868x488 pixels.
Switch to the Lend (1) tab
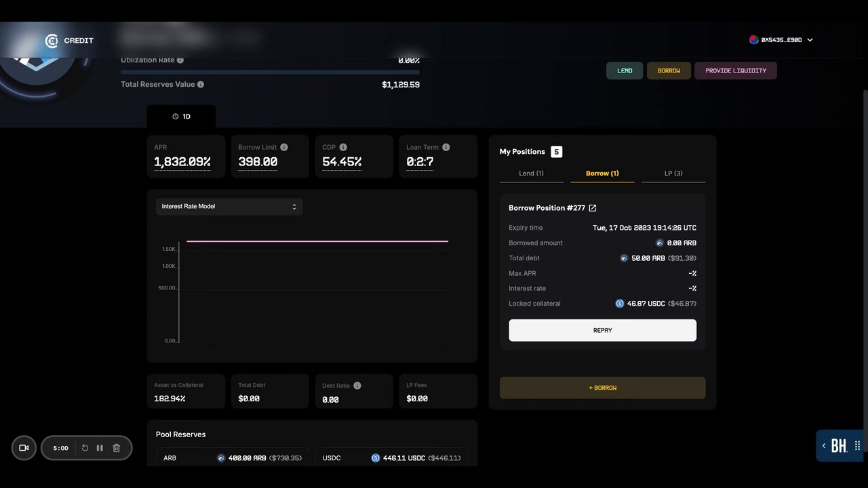(x=532, y=174)
